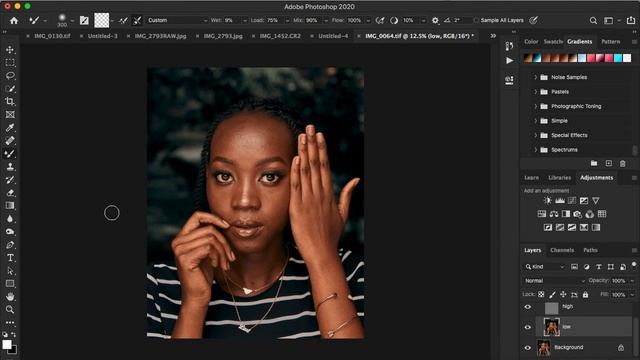Viewport: 640px width, 360px height.
Task: Select the Path Selection tool
Action: [x=10, y=271]
